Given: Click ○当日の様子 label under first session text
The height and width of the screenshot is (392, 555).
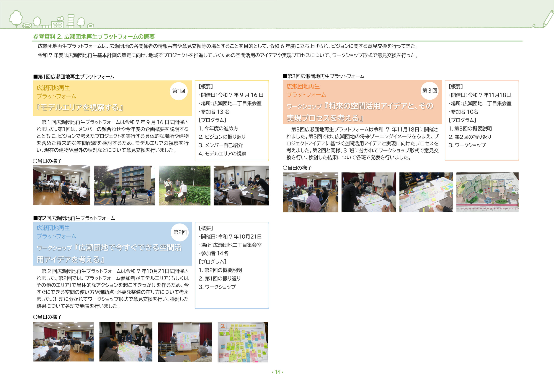Looking at the screenshot, I should tap(47, 161).
